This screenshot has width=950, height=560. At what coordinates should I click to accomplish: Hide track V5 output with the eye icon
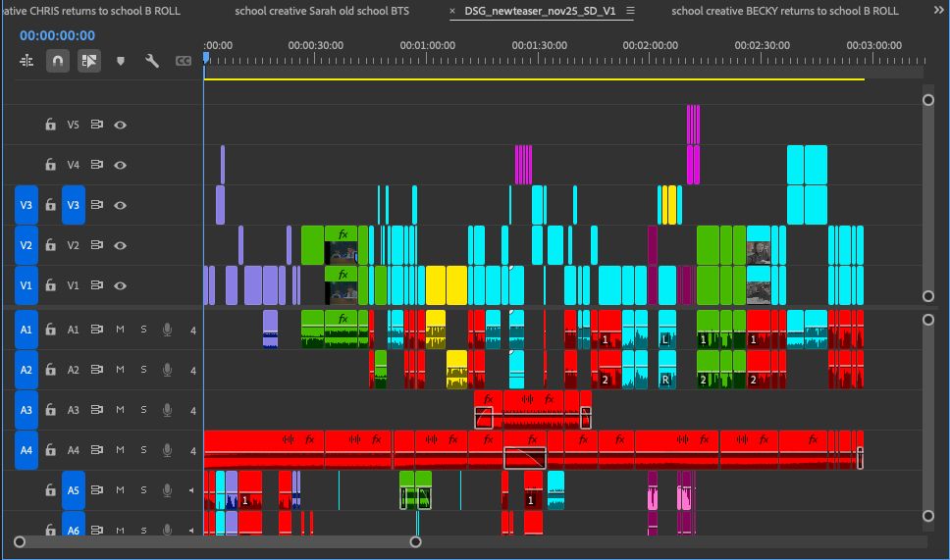point(120,125)
